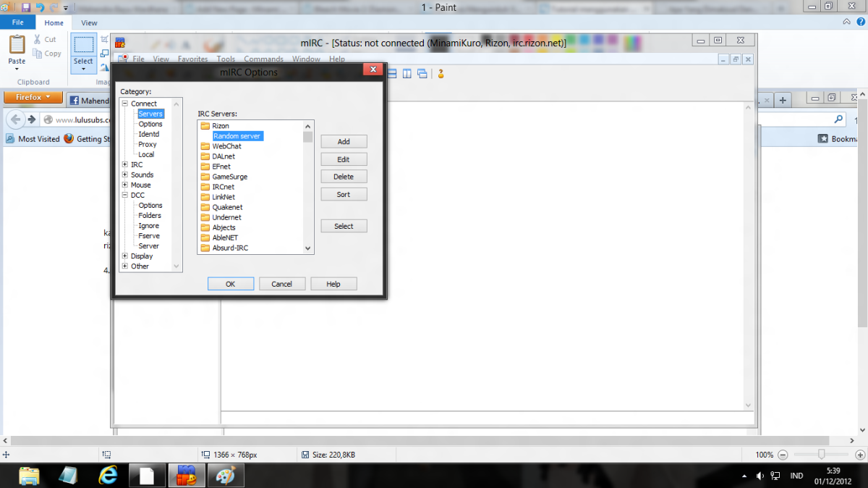Click the Redo arrow in Paint's title bar
The image size is (868, 488).
(54, 7)
